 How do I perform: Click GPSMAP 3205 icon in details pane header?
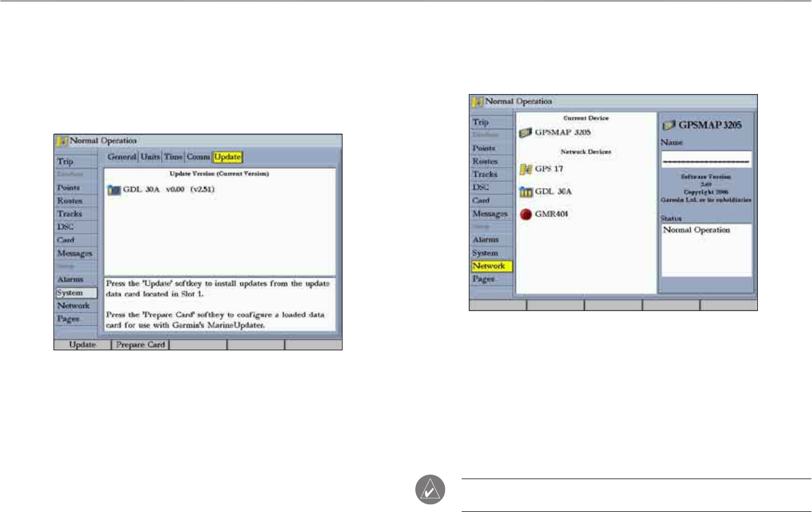[x=670, y=125]
